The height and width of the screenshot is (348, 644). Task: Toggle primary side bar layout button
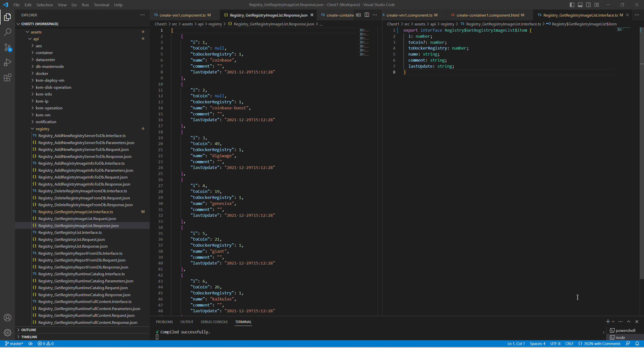(x=572, y=5)
